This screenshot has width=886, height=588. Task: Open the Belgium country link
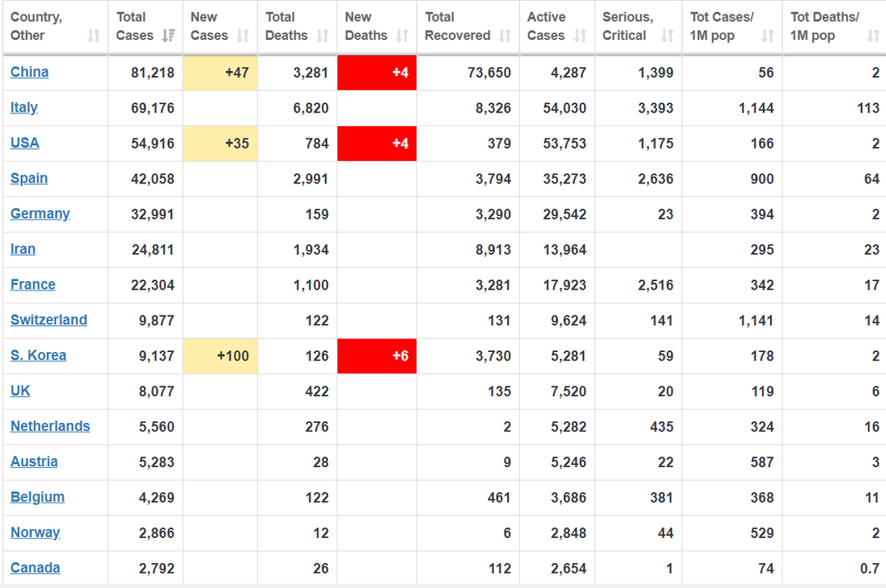[x=37, y=497]
